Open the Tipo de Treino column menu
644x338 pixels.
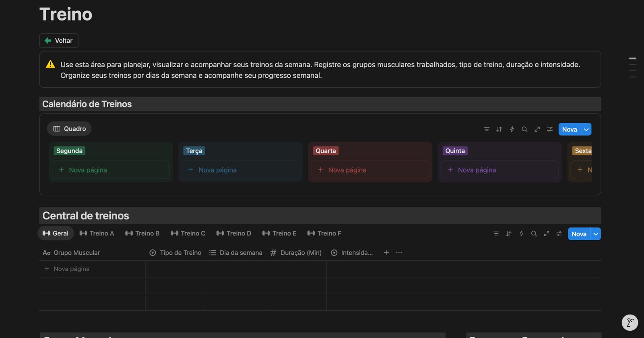[175, 253]
